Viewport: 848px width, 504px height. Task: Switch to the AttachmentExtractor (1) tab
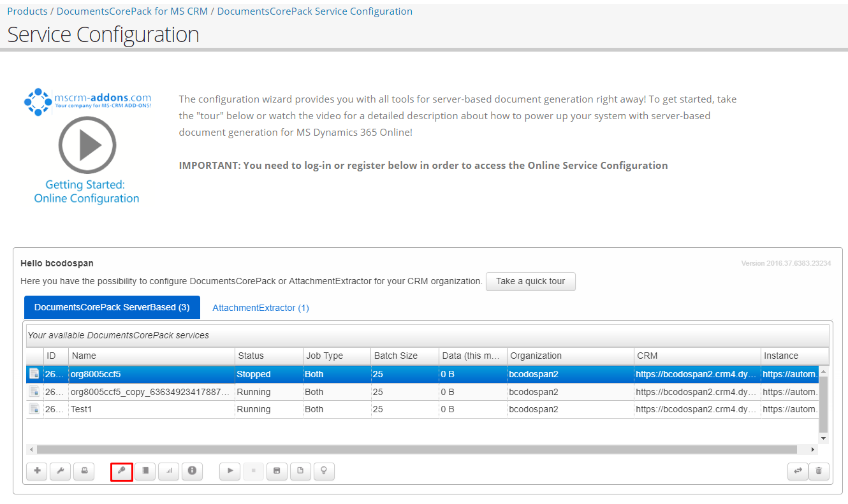point(261,308)
